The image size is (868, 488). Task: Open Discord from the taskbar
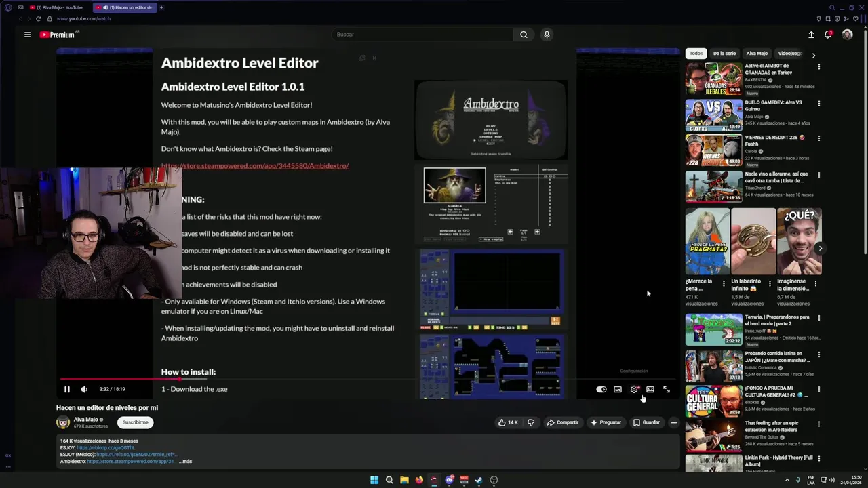[x=449, y=480]
